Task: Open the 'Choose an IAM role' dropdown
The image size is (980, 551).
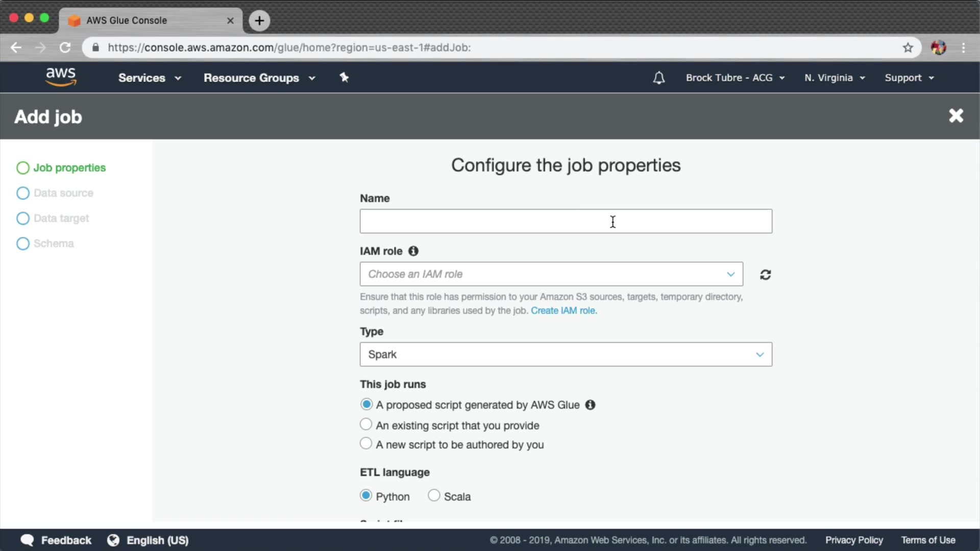Action: click(x=551, y=274)
